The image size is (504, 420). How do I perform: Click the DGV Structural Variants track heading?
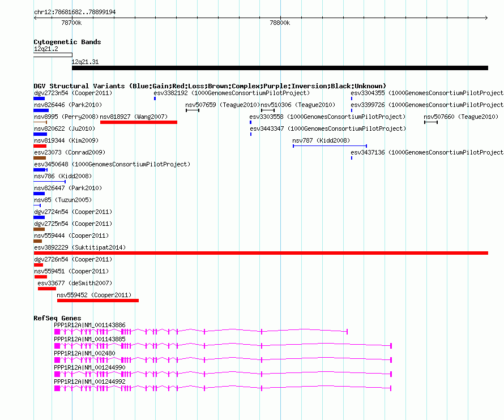pos(210,86)
